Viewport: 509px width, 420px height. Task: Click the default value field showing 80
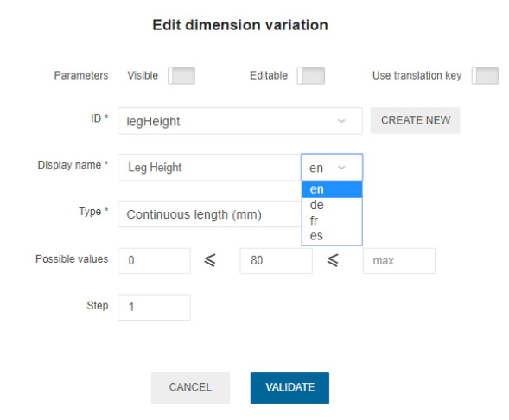(277, 261)
